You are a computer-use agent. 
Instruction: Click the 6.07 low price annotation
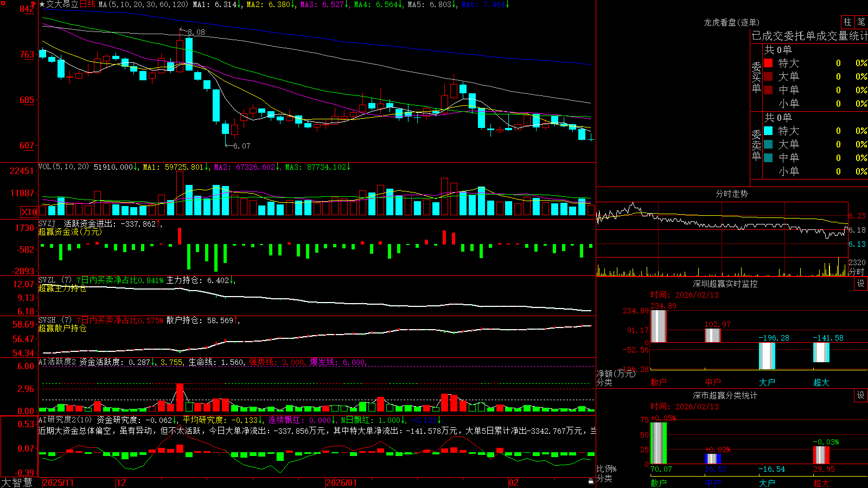[x=242, y=146]
